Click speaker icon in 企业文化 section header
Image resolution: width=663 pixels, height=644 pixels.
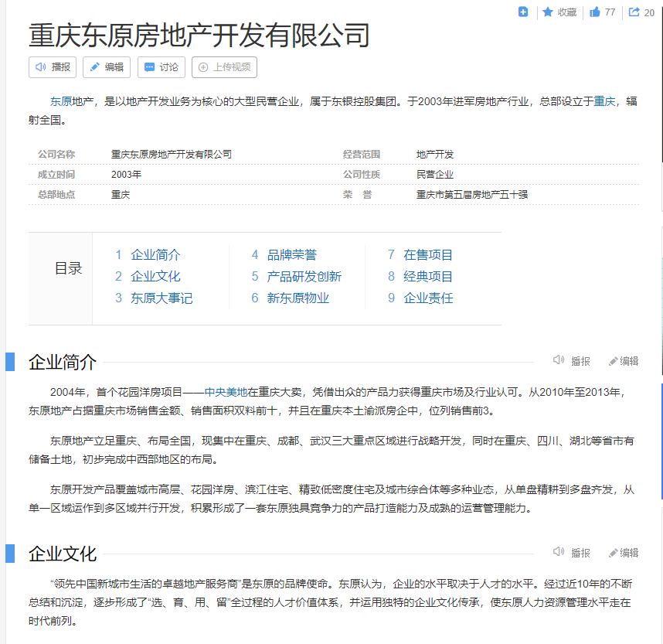click(x=559, y=552)
